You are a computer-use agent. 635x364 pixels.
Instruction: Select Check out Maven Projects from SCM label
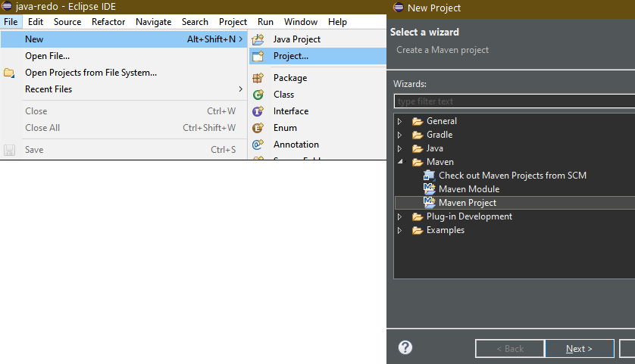512,176
